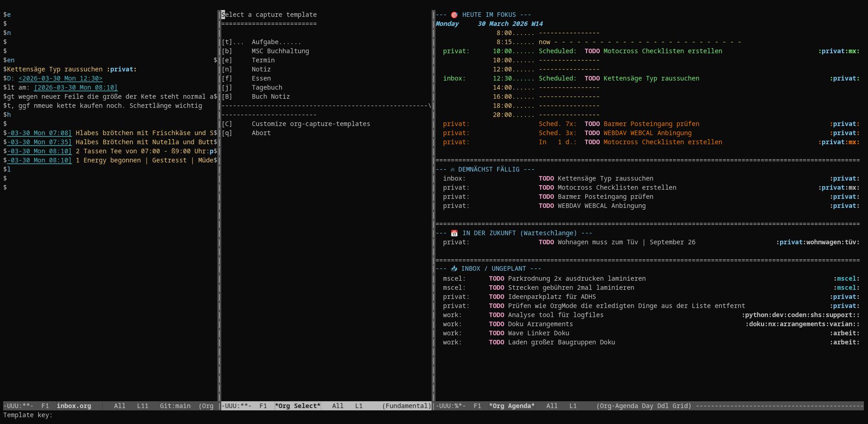The width and height of the screenshot is (868, 424).
Task: Click the Git:main branch indicator in the mode line
Action: click(175, 406)
